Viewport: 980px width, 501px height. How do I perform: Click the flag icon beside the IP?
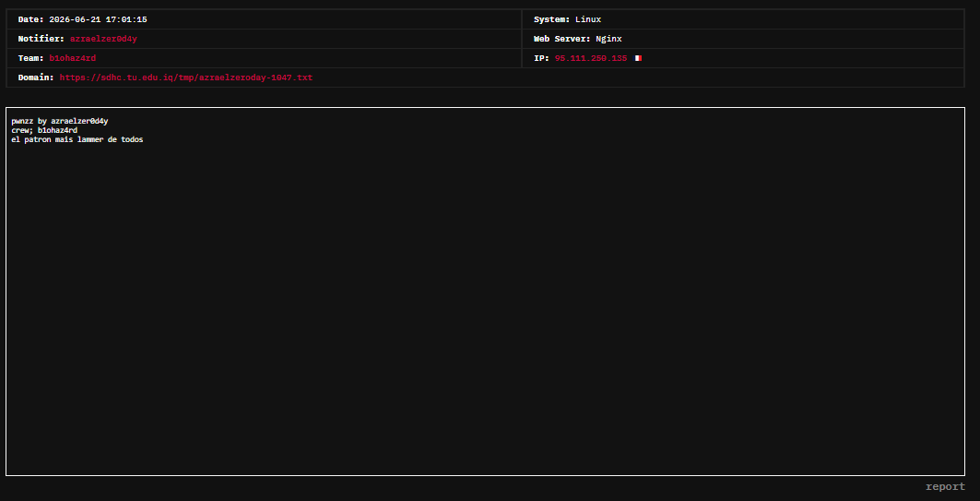(x=637, y=58)
